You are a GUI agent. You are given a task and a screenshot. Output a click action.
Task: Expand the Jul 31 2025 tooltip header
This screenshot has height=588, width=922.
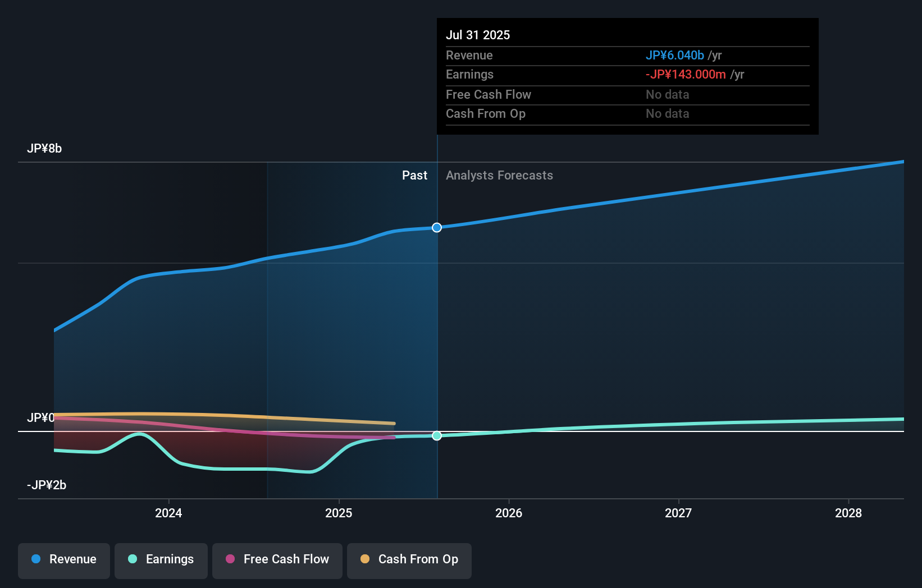pos(478,35)
